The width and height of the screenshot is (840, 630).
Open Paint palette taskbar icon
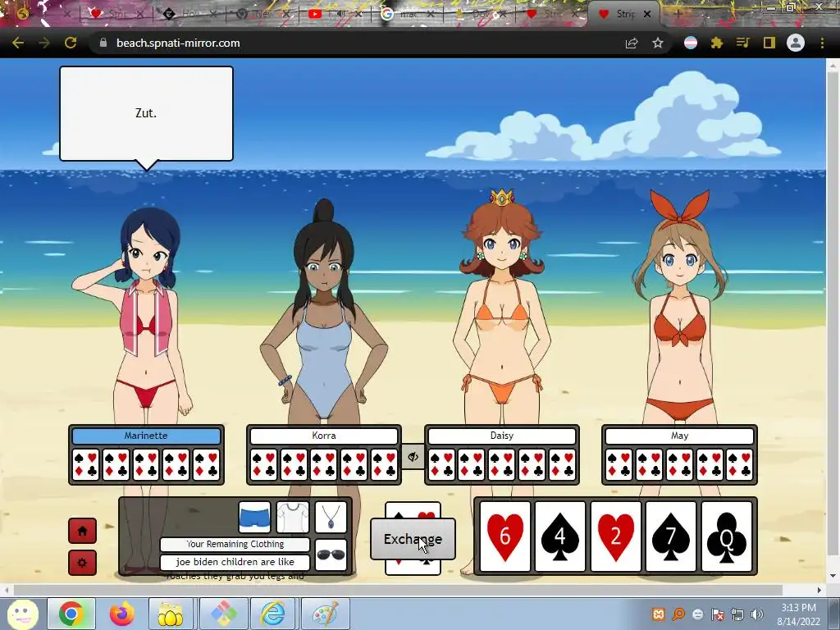[325, 614]
